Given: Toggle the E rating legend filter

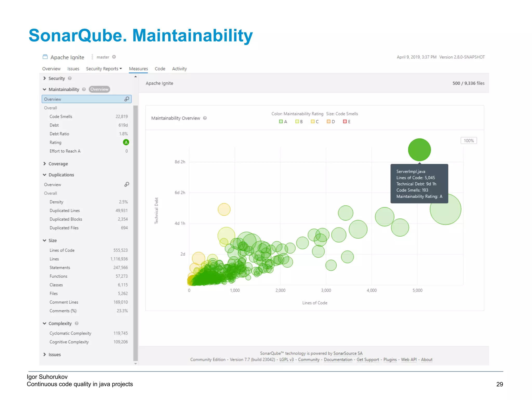Looking at the screenshot, I should tap(347, 122).
